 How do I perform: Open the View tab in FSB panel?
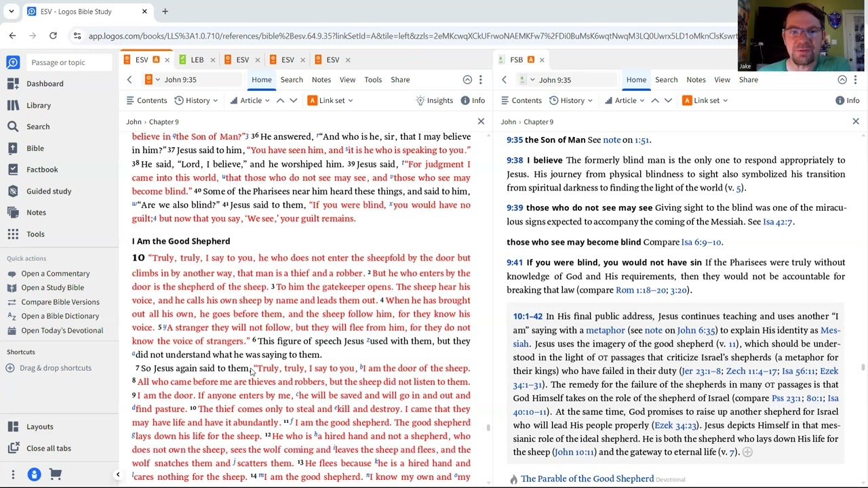tap(722, 80)
